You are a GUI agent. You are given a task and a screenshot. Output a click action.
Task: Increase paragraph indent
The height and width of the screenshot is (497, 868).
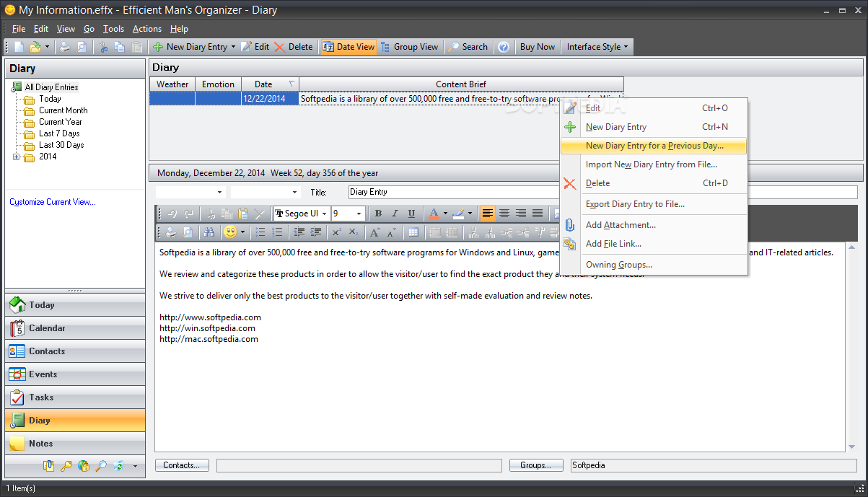[x=315, y=232]
